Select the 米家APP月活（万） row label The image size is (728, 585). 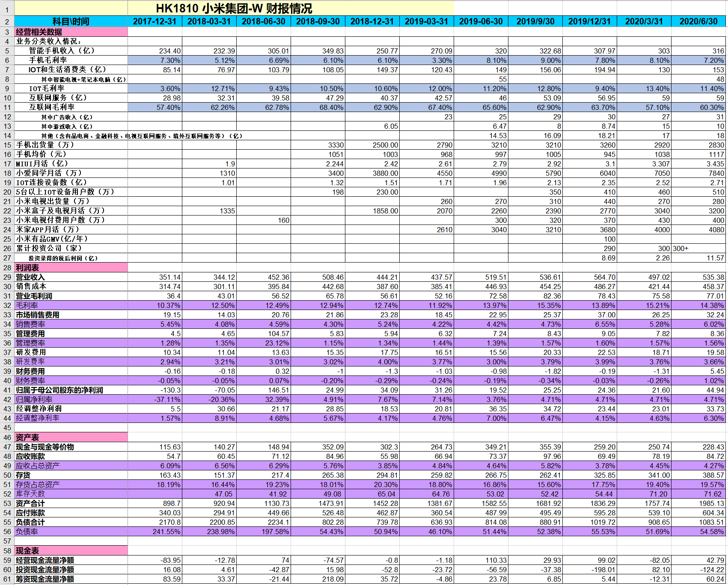(71, 230)
